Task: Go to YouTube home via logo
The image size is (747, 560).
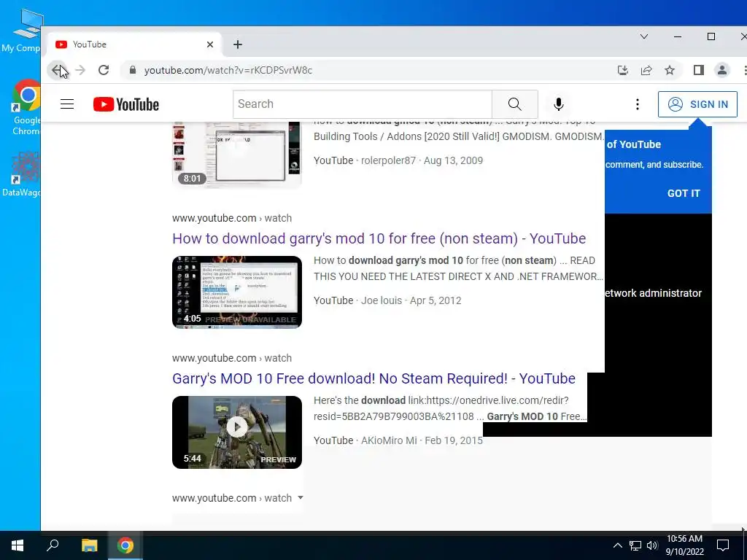Action: tap(126, 104)
